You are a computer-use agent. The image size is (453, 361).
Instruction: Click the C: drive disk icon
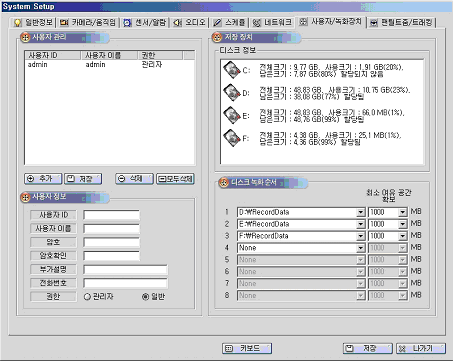click(x=232, y=70)
